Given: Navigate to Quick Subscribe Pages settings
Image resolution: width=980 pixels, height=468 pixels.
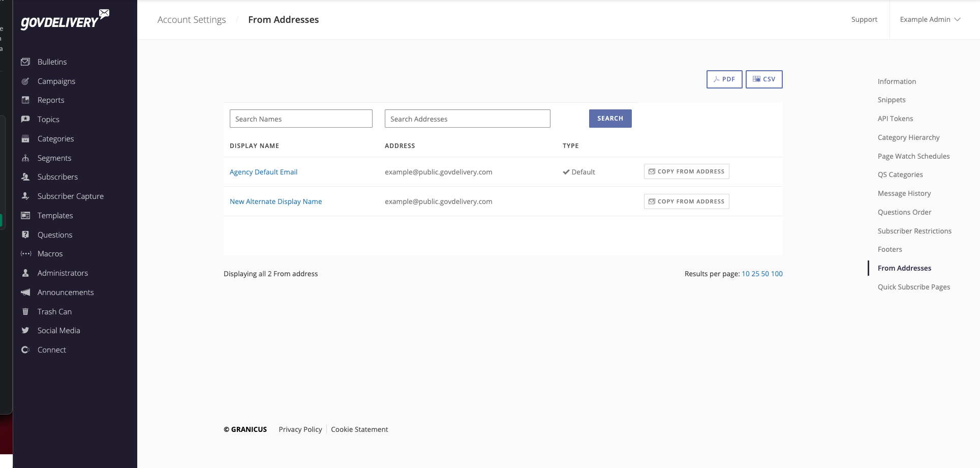Looking at the screenshot, I should click(913, 286).
